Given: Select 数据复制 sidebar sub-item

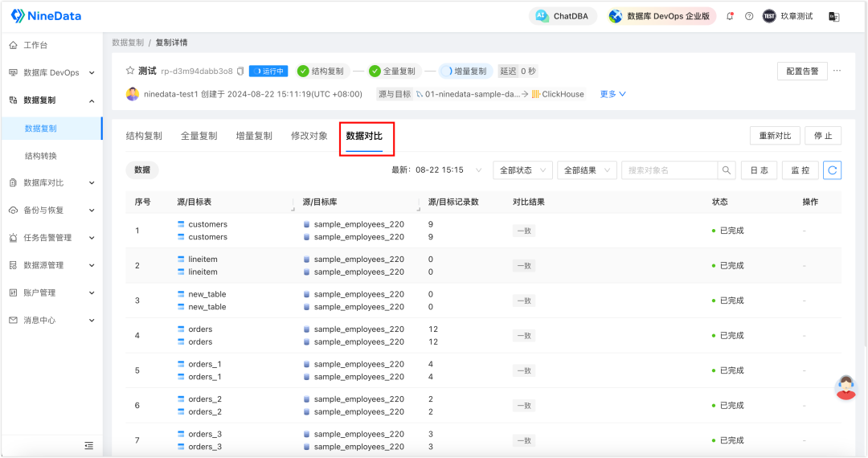Looking at the screenshot, I should (51, 129).
